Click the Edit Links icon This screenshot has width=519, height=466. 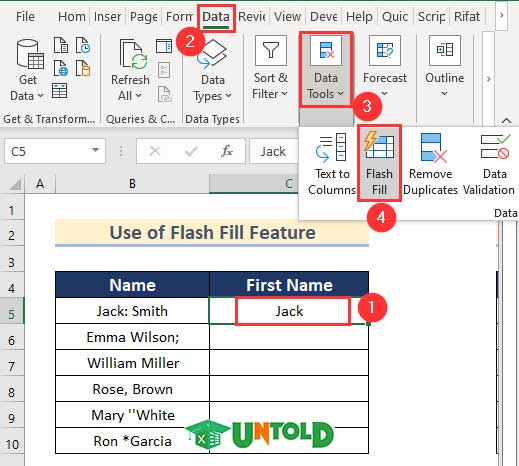pos(164,94)
